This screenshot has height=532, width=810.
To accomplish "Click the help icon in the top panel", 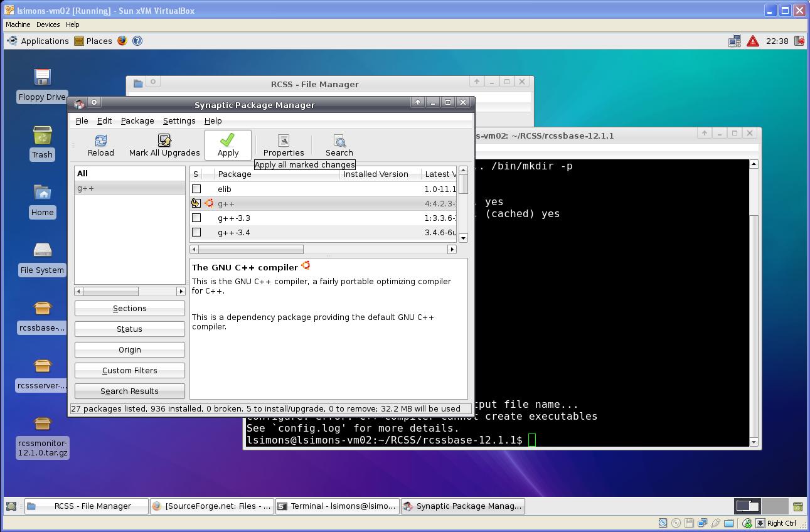I will coord(137,41).
